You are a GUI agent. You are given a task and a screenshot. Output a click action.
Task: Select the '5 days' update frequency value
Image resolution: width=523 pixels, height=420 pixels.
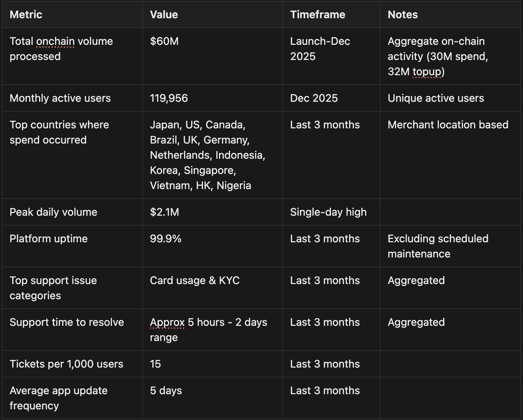(x=166, y=391)
